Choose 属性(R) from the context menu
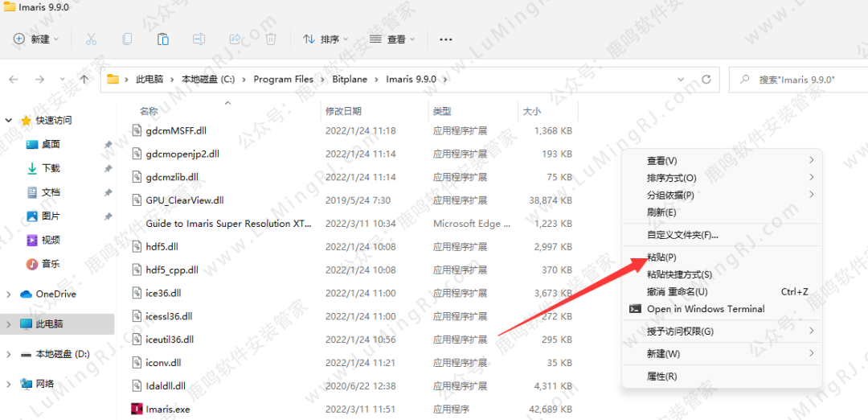Screen dimensions: 868x420 pyautogui.click(x=661, y=377)
